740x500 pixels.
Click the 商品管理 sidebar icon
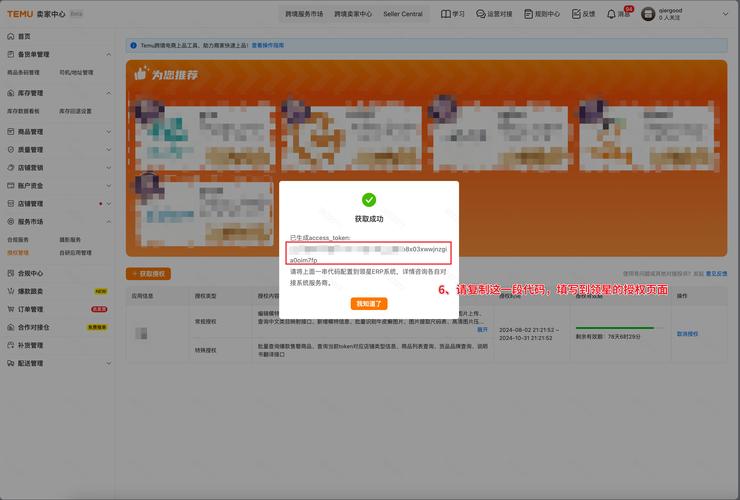[x=10, y=132]
